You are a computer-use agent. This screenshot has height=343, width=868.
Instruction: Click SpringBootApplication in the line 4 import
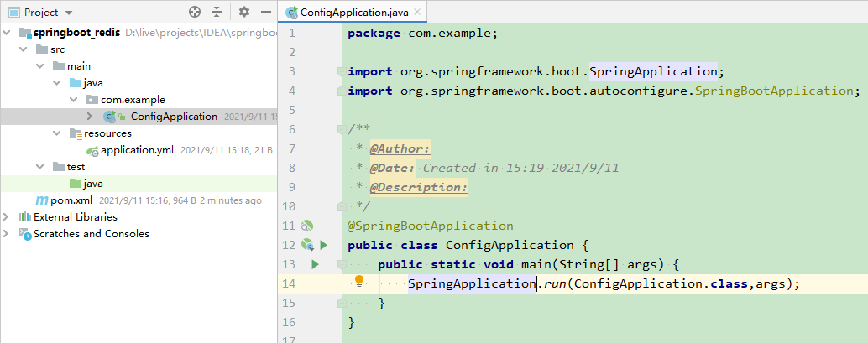click(x=773, y=91)
